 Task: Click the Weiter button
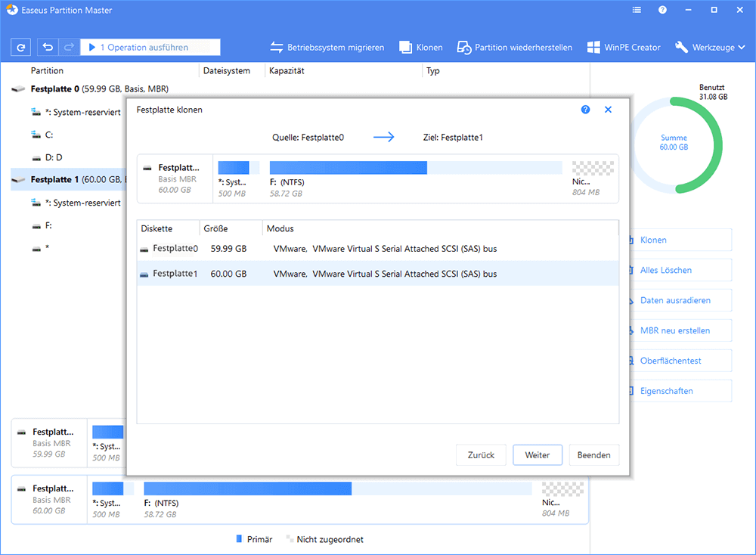point(537,455)
